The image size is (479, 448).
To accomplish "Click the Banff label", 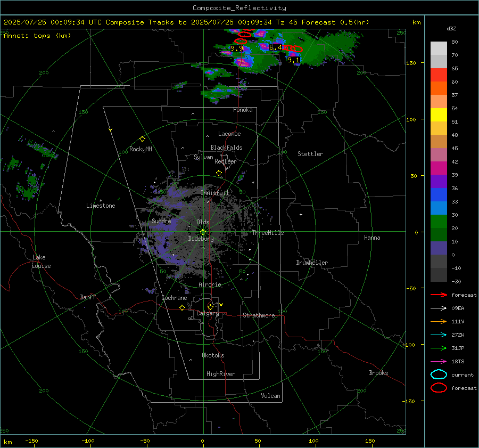I will (x=88, y=297).
